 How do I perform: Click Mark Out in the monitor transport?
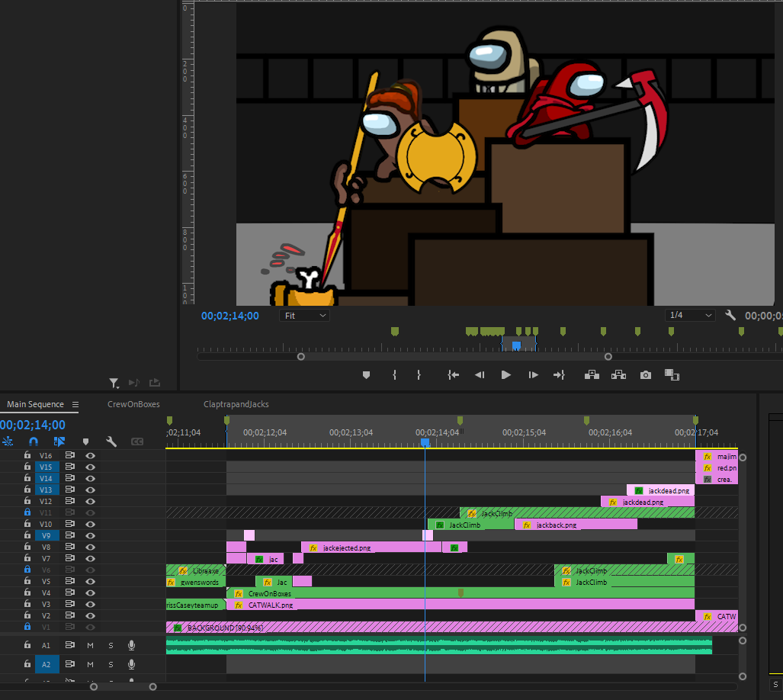coord(419,375)
